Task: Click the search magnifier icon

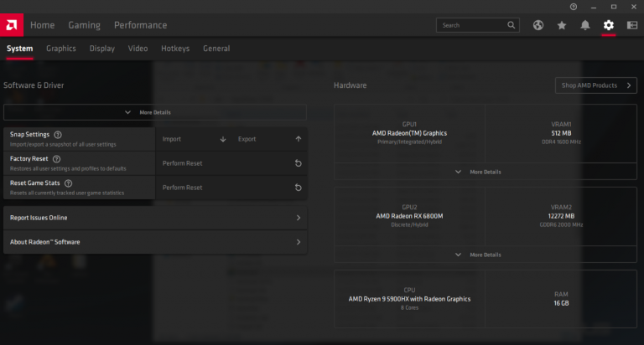Action: pyautogui.click(x=511, y=25)
